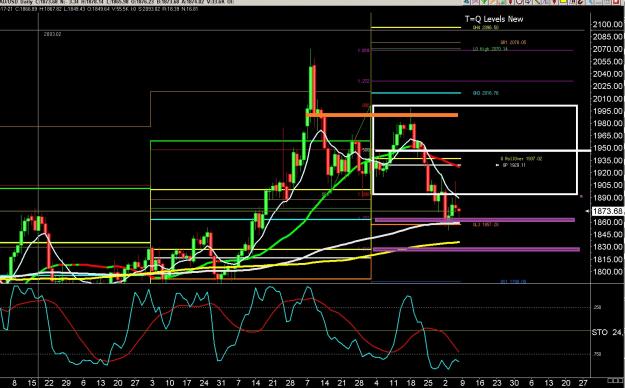Click the date label 30 on time axis
This screenshot has width=625, height=388.
514,383
